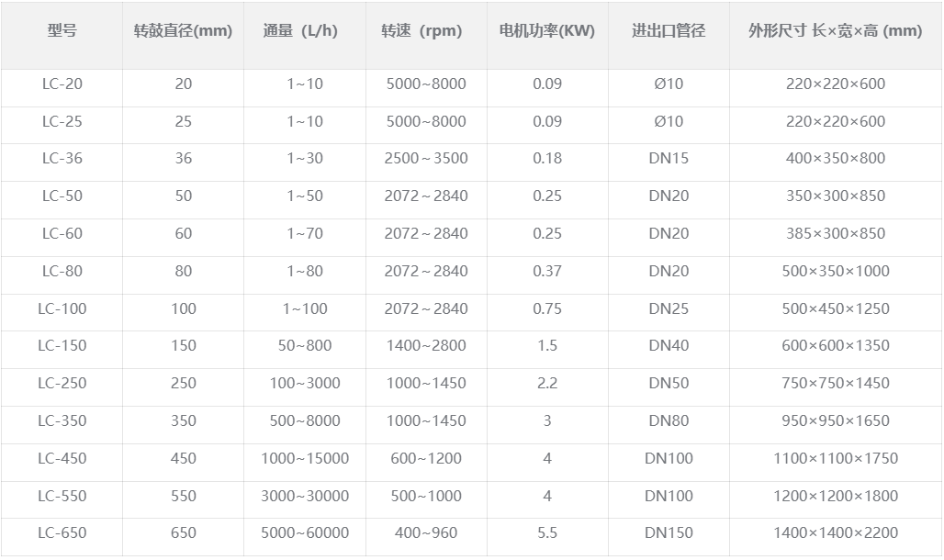
Task: Click the 1100×1100×1750 dimensions cell
Action: [836, 458]
